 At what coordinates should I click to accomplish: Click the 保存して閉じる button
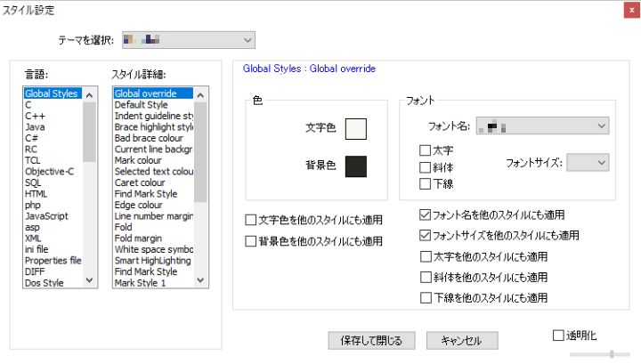[371, 340]
